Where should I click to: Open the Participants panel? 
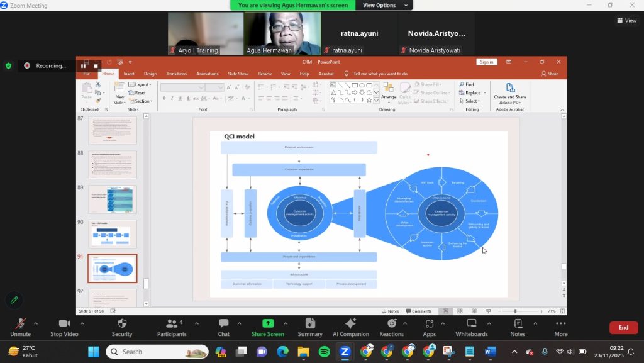coord(172,327)
